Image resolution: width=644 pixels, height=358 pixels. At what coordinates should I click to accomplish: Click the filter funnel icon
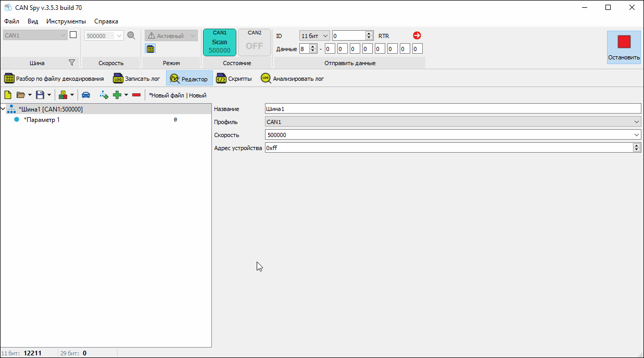click(72, 63)
